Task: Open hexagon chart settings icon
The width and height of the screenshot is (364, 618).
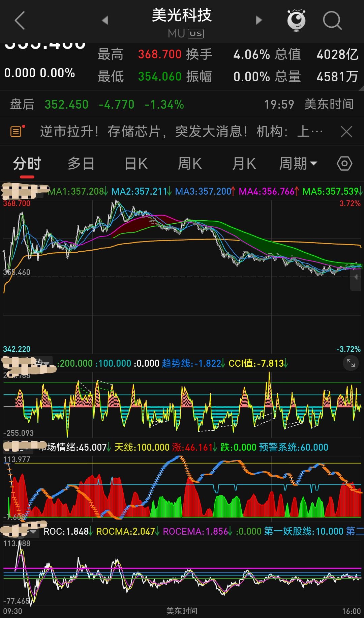Action: [344, 164]
